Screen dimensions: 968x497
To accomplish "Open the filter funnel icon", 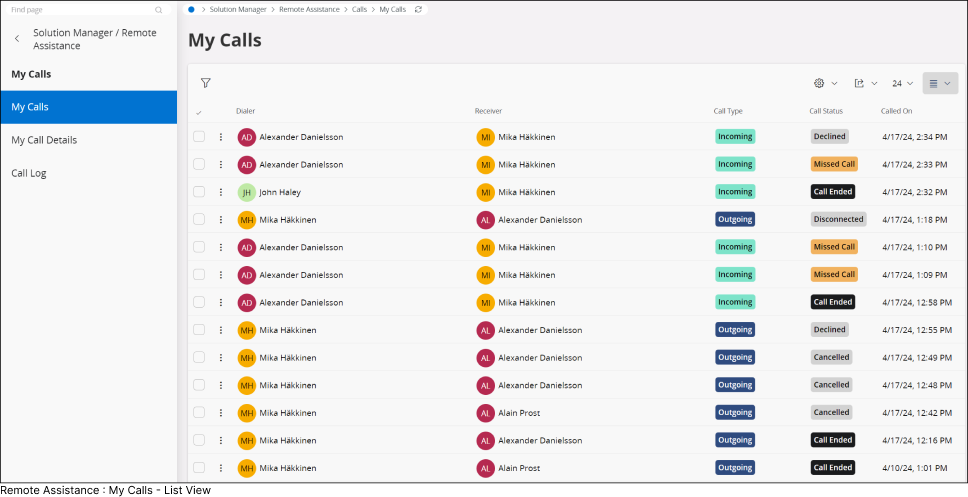I will (205, 84).
